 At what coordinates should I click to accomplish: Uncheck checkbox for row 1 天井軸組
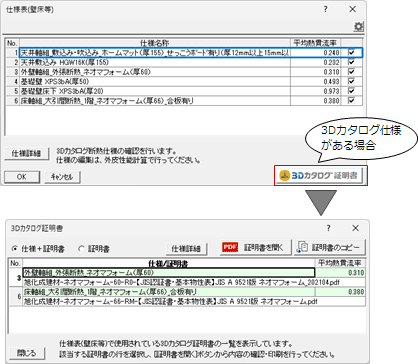click(x=351, y=52)
